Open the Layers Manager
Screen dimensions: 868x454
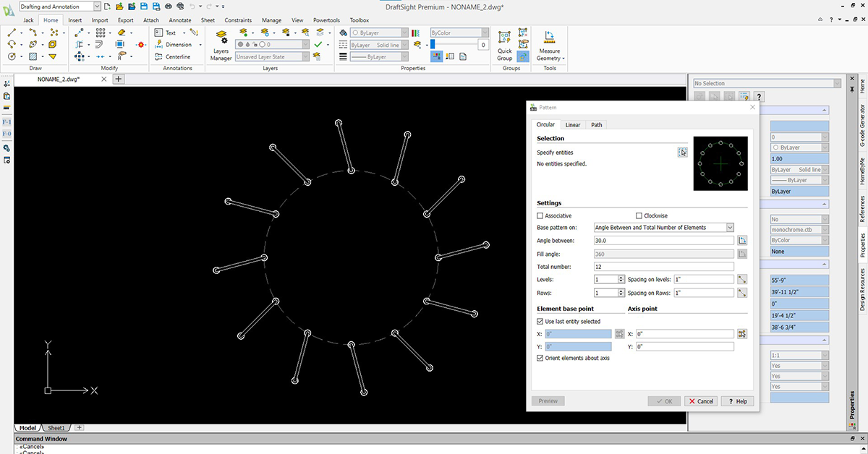tap(221, 45)
